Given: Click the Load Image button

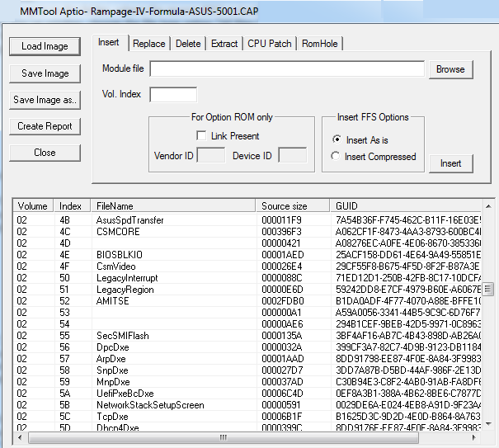Looking at the screenshot, I should click(45, 46).
